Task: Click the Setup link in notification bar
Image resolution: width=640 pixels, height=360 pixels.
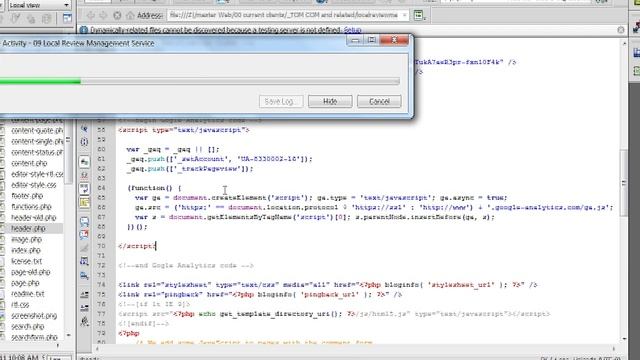Action: [352, 30]
